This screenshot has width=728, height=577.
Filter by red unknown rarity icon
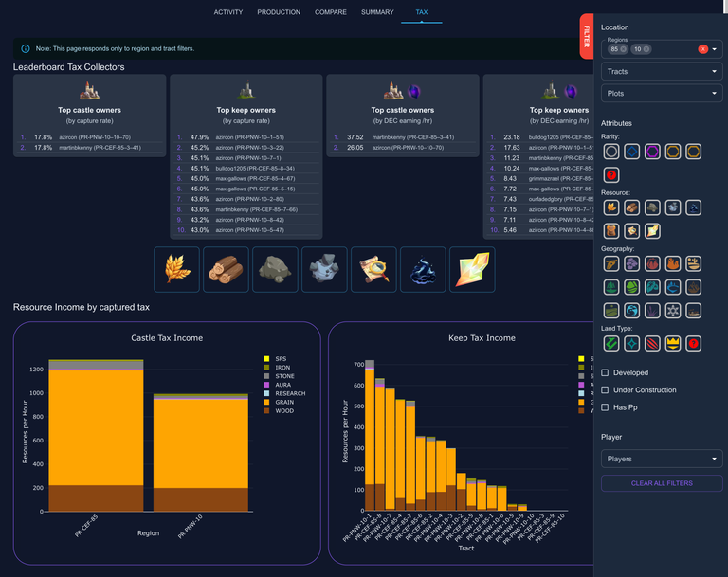(611, 175)
